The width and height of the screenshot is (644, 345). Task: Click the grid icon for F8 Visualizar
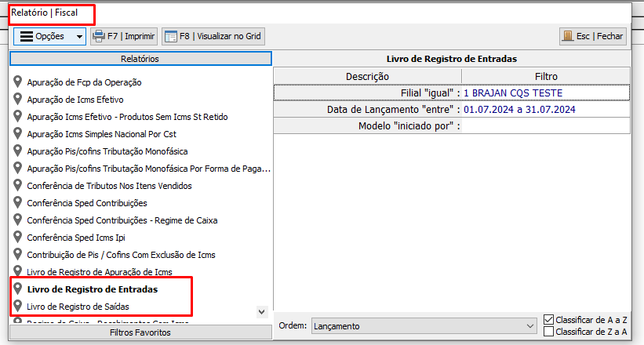169,36
